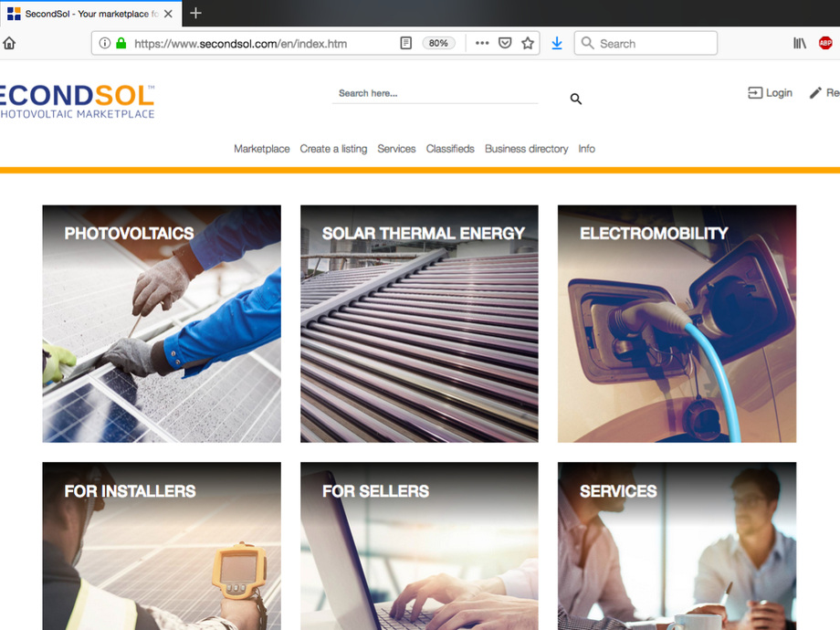The width and height of the screenshot is (840, 630).
Task: Open the Reader View icon in address bar
Action: tap(406, 43)
